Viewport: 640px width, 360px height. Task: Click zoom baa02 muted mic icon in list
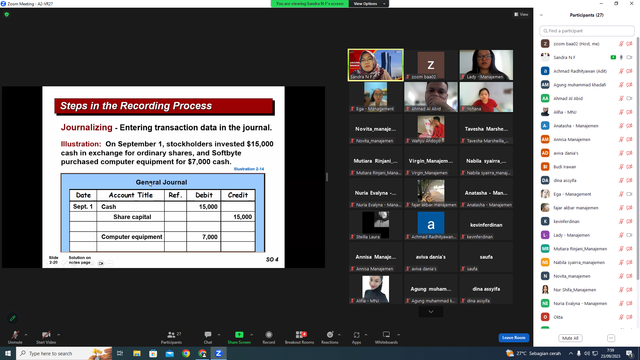pos(621,44)
